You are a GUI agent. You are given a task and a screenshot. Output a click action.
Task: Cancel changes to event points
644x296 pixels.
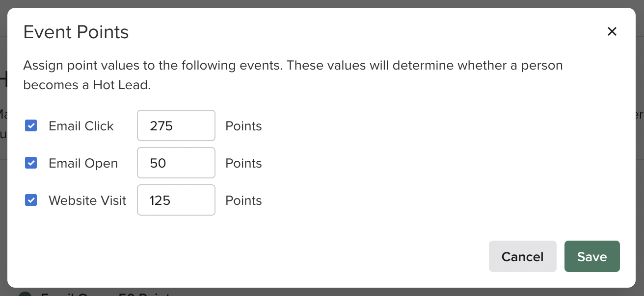tap(522, 256)
